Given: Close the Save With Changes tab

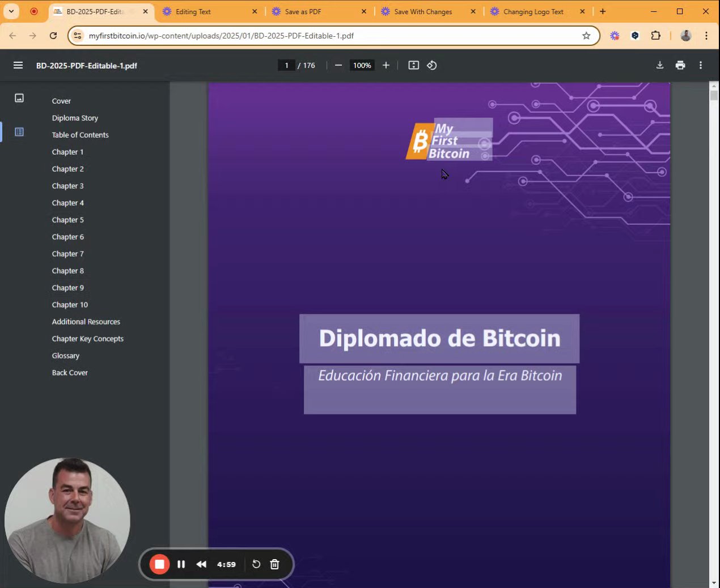Looking at the screenshot, I should click(473, 11).
